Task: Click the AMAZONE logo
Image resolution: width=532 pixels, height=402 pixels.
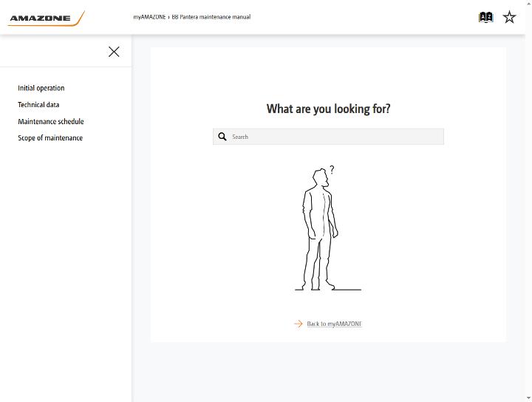Action: tap(46, 18)
